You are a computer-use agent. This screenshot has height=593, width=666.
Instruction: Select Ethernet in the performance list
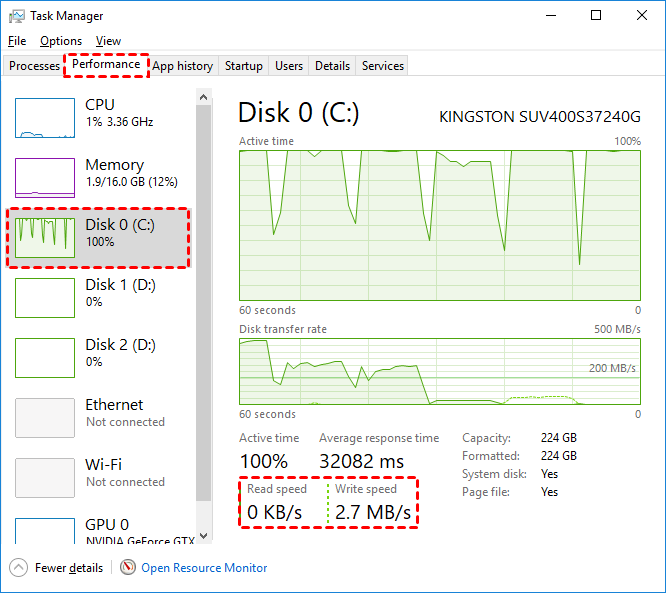tap(99, 418)
